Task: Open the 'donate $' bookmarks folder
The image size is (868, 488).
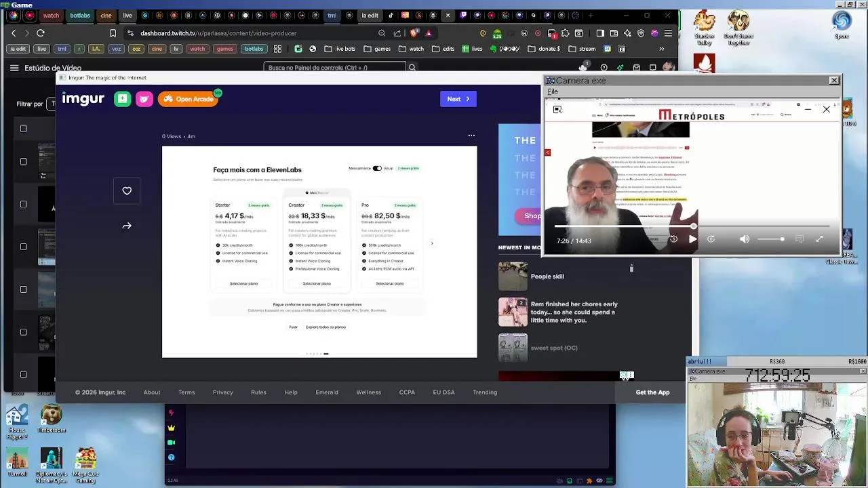Action: 544,49
